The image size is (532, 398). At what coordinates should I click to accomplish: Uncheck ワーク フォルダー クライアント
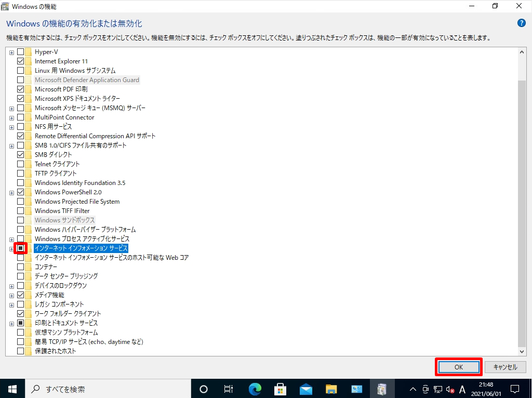(x=20, y=313)
